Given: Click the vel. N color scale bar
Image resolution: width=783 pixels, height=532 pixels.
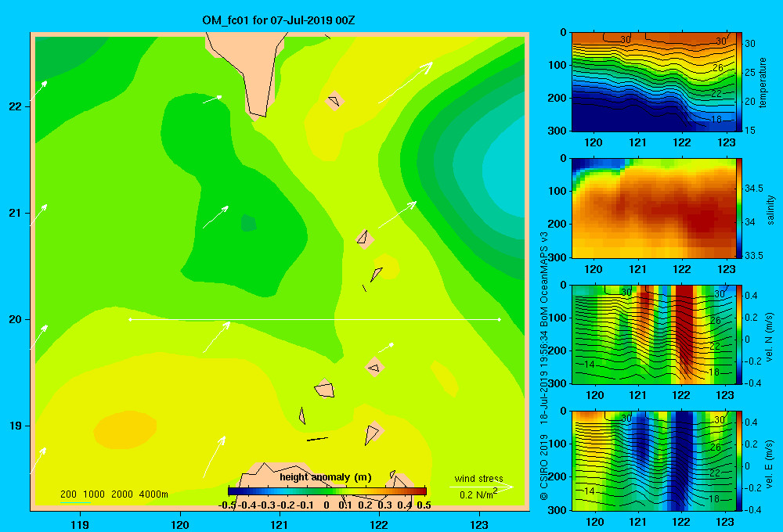Looking at the screenshot, I should click(739, 334).
